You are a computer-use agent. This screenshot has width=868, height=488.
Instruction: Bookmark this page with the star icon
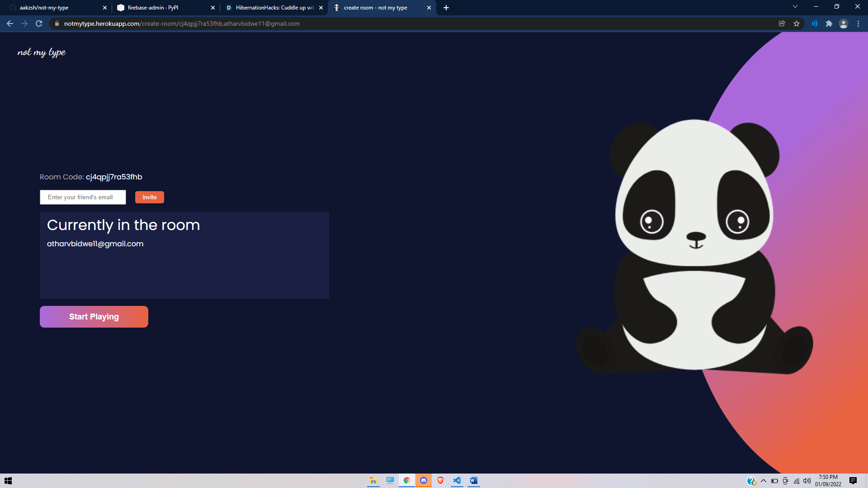(797, 23)
